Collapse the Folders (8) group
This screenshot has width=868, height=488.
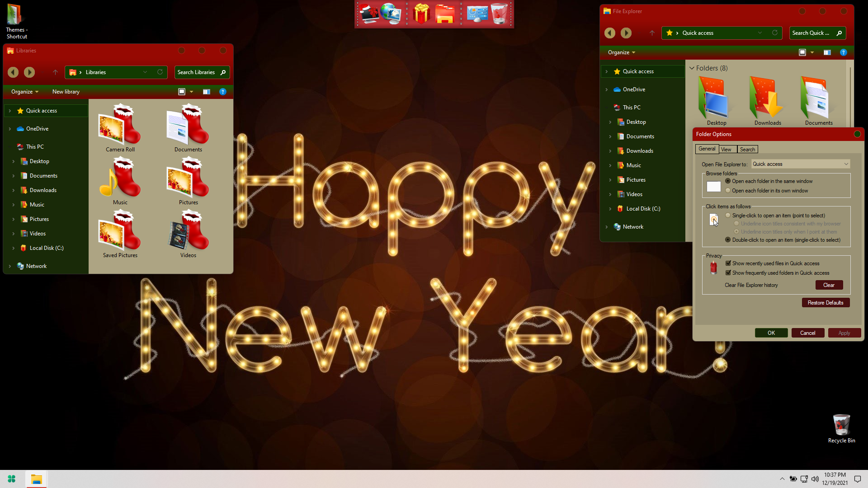[x=692, y=68]
